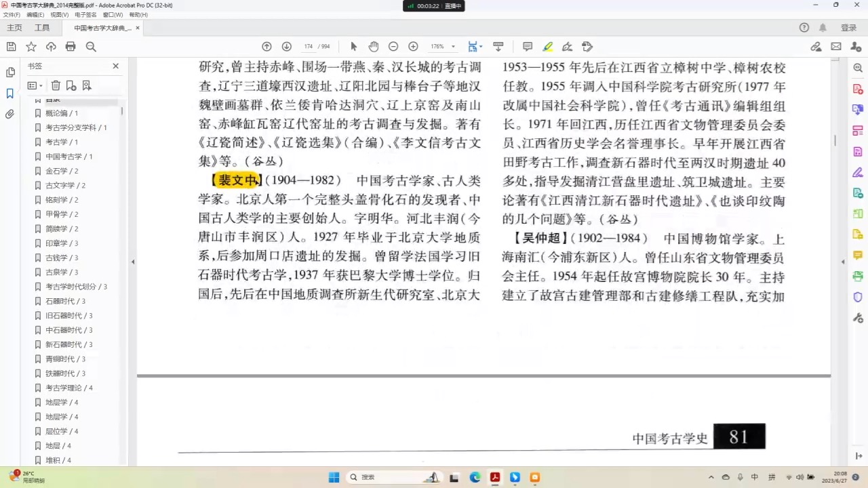Open the find text magnifier
868x488 pixels.
pos(91,47)
